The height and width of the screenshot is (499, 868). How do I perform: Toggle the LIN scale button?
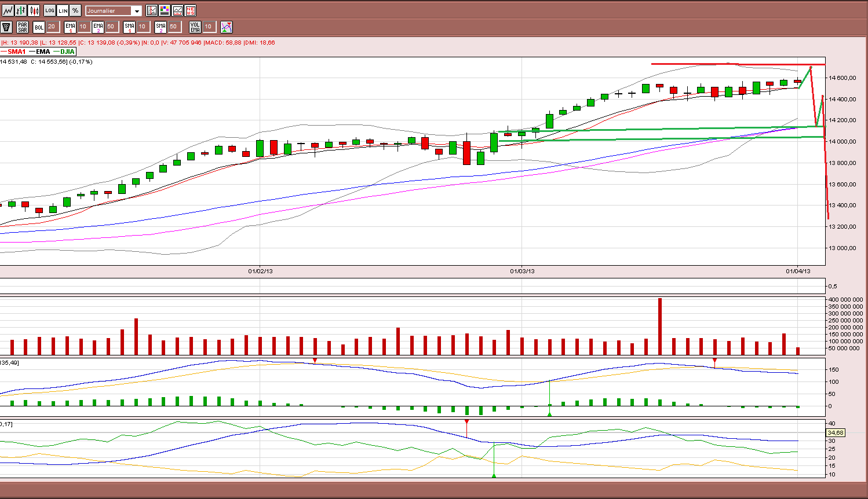click(x=63, y=10)
